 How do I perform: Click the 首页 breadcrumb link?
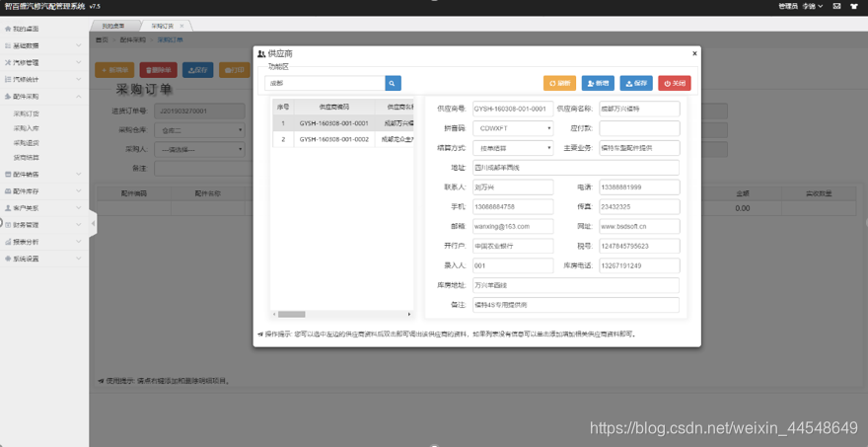click(102, 39)
